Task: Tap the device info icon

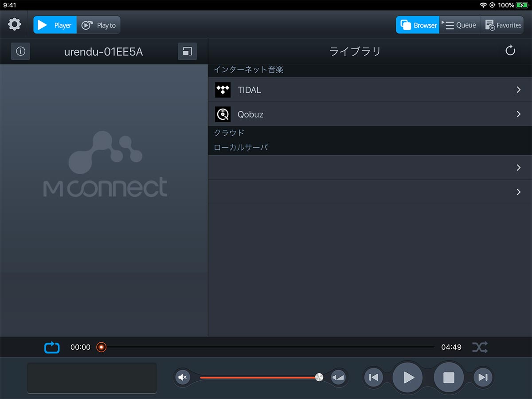Action: click(x=20, y=51)
